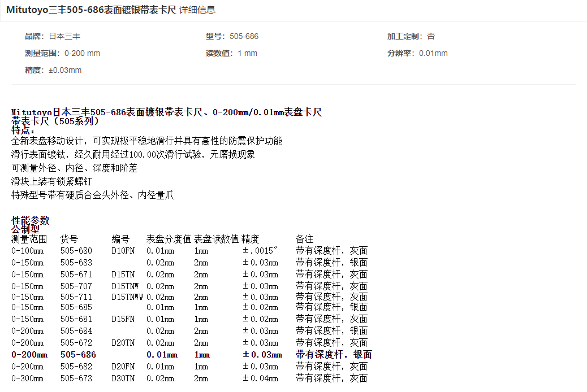Click the 性能参数 section heading

coord(31,220)
